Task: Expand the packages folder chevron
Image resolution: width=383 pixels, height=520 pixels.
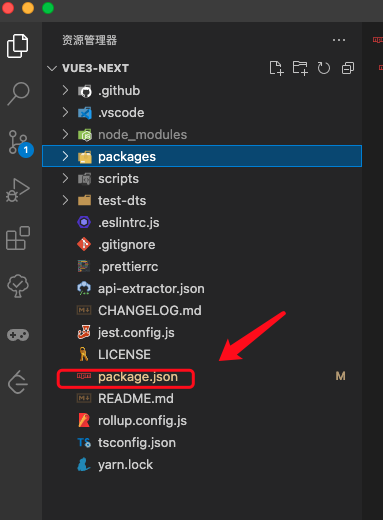Action: click(x=65, y=156)
